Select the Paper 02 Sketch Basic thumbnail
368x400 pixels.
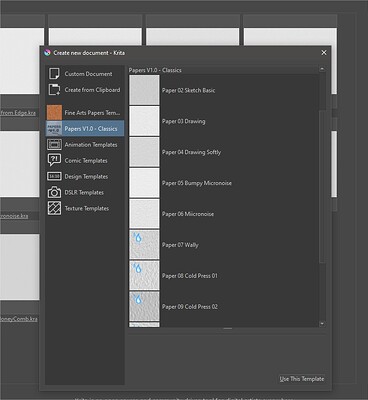[x=144, y=90]
